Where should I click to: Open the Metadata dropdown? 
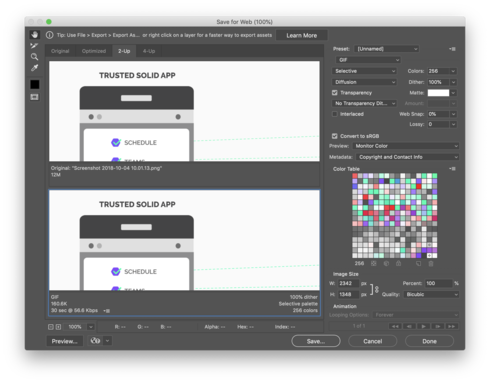pyautogui.click(x=407, y=157)
